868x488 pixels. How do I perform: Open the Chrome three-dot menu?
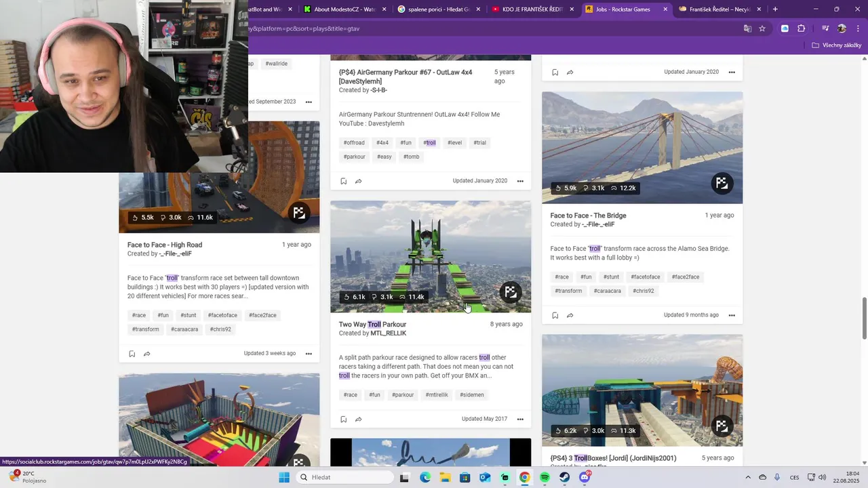pos(858,28)
